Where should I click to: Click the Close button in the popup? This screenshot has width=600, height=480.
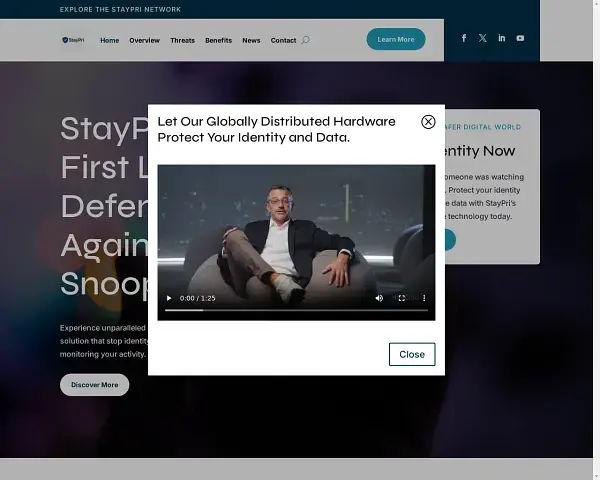(x=412, y=354)
